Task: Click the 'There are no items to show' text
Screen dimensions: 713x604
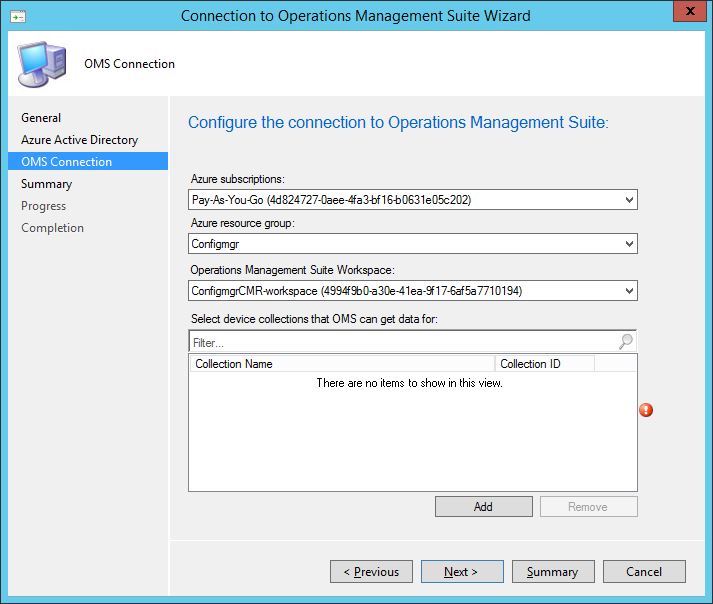Action: pos(409,383)
